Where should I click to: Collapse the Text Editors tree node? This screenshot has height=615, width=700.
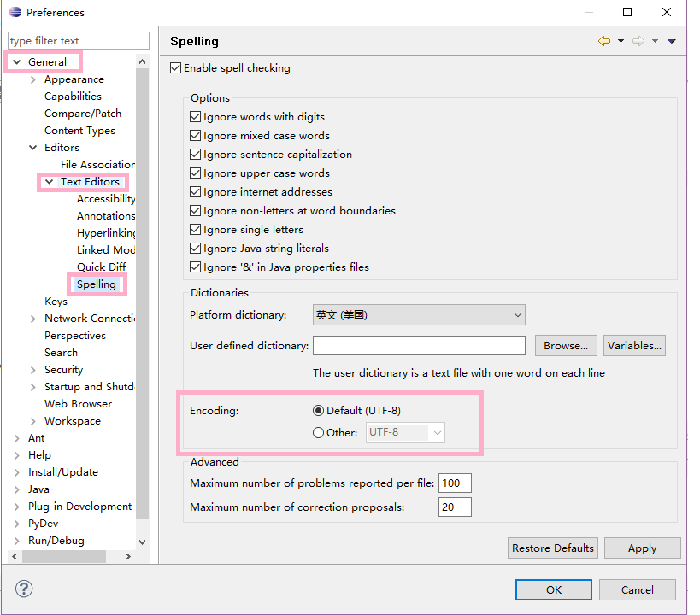(49, 182)
